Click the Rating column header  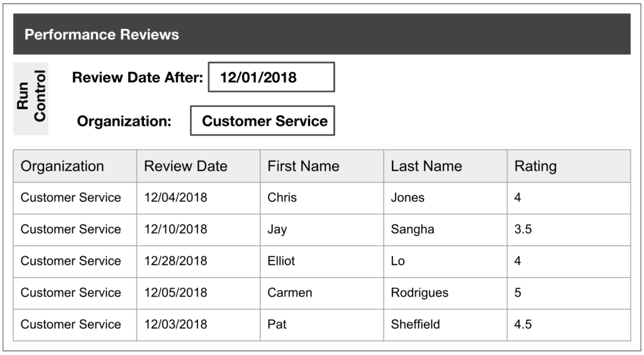tap(569, 166)
